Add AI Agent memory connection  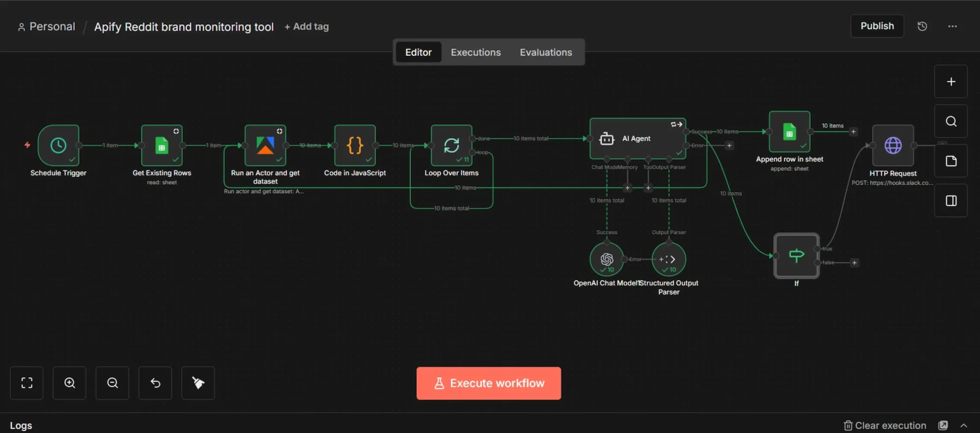627,188
